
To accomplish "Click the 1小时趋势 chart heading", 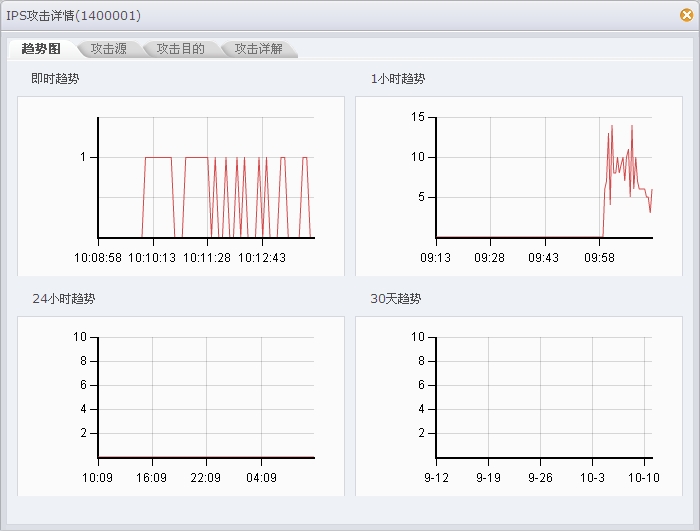I will [x=398, y=79].
